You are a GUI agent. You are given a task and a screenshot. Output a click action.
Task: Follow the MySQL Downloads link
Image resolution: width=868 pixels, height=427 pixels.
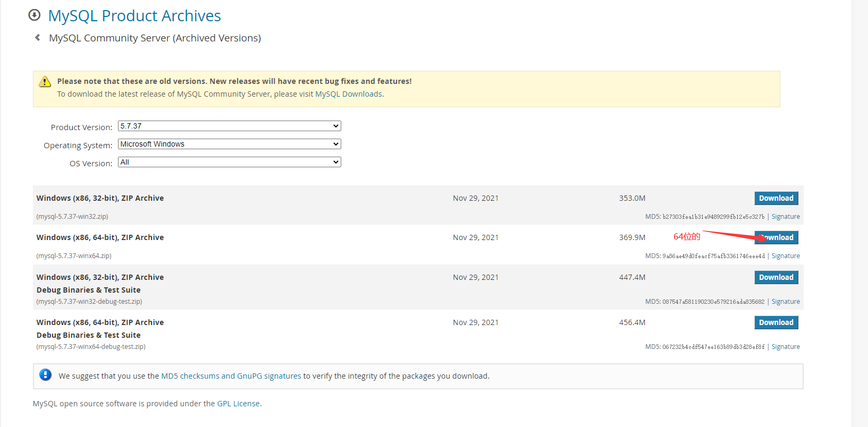click(349, 94)
